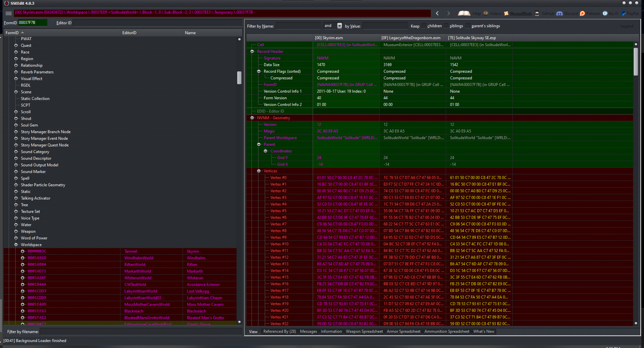The width and height of the screenshot is (644, 348).
Task: Open the GitHub icon
Action: (537, 13)
